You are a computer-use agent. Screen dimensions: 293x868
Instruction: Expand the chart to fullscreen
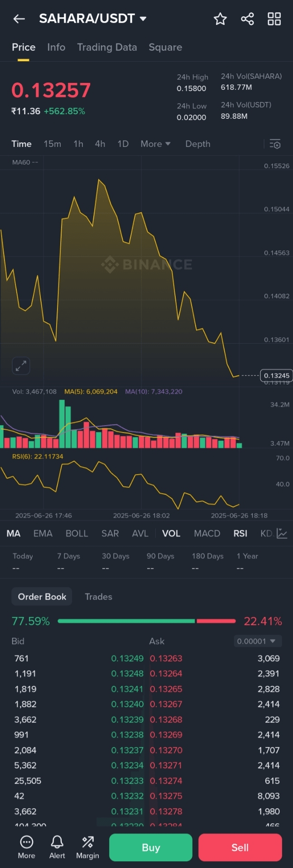click(21, 366)
